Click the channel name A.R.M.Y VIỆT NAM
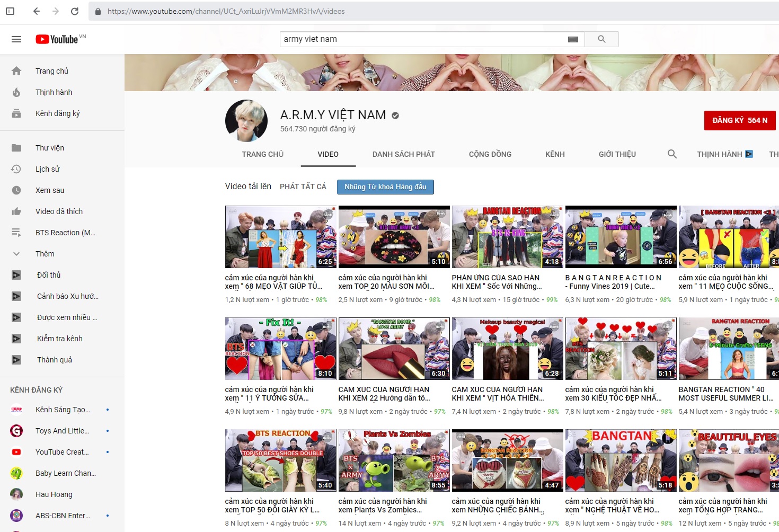This screenshot has height=532, width=779. [333, 115]
